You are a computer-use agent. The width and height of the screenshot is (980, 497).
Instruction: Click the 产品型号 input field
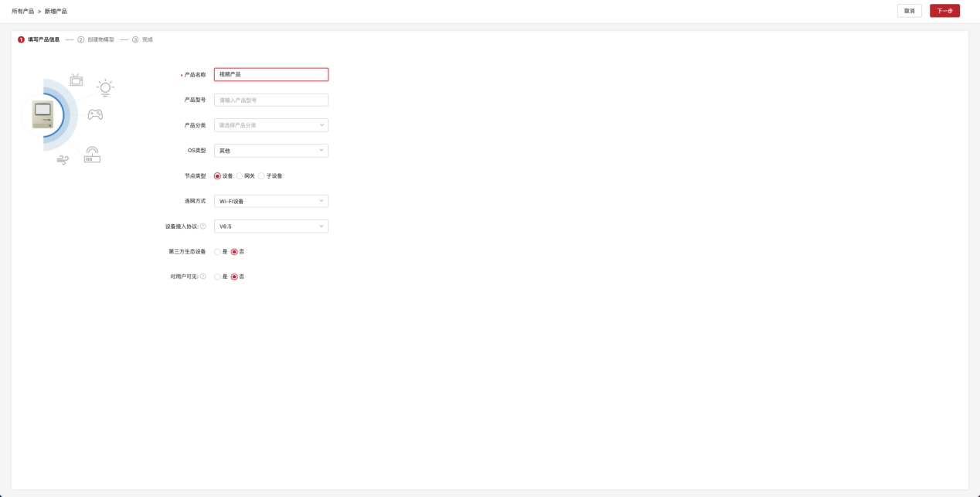pyautogui.click(x=271, y=100)
